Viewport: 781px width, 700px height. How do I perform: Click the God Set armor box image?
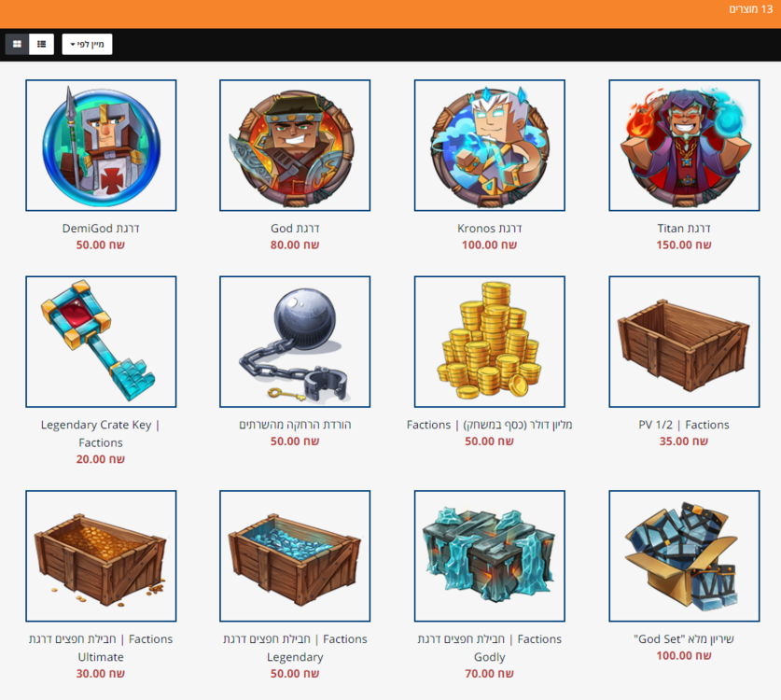point(684,556)
